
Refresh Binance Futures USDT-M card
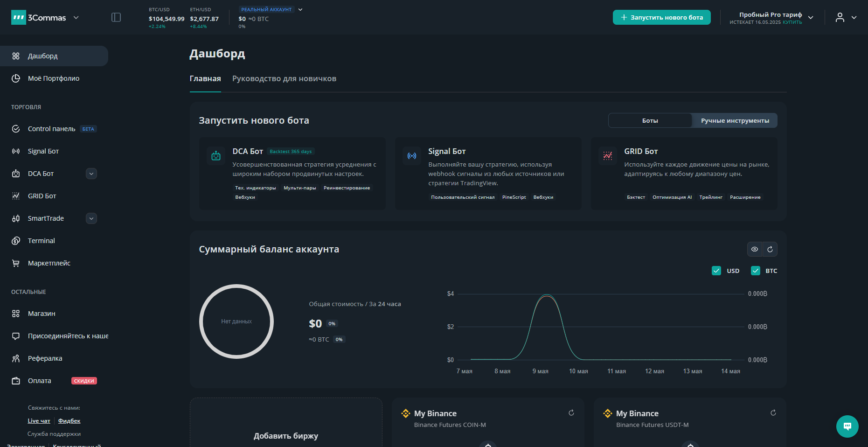point(773,413)
